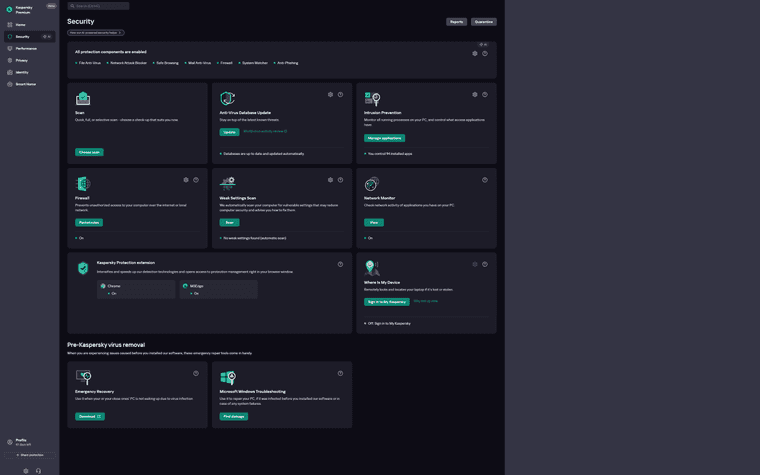This screenshot has height=475, width=760.
Task: Click the Update button
Action: pos(229,132)
